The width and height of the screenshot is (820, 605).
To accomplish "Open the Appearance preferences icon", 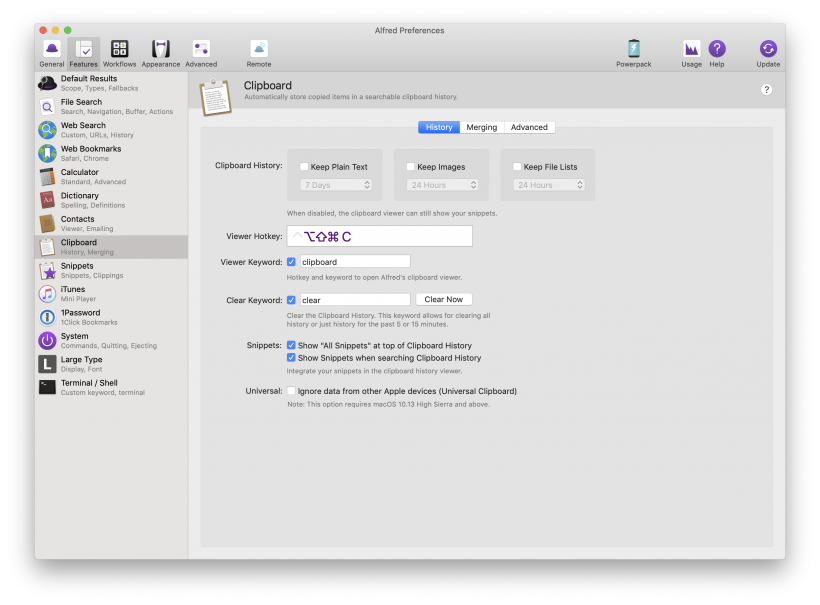I will pos(160,52).
